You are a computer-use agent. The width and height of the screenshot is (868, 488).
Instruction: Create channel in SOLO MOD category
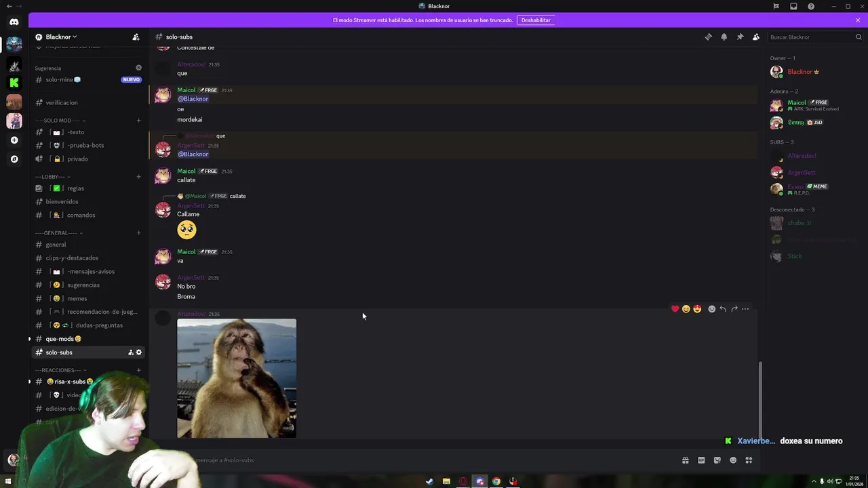coord(138,121)
